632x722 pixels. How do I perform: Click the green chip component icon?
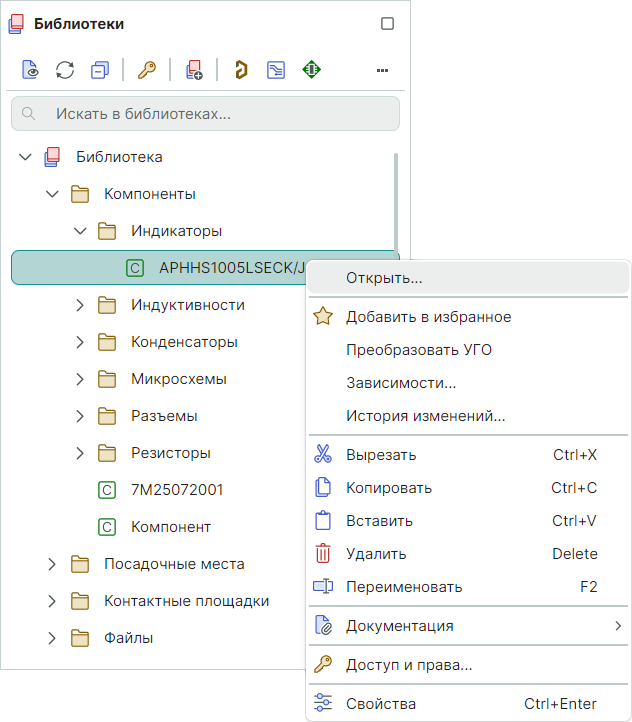click(x=311, y=70)
